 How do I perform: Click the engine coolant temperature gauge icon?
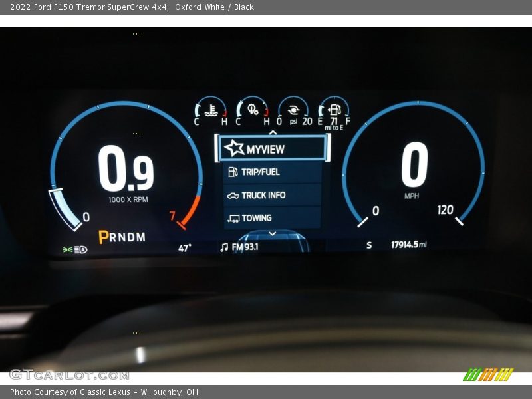pyautogui.click(x=211, y=110)
